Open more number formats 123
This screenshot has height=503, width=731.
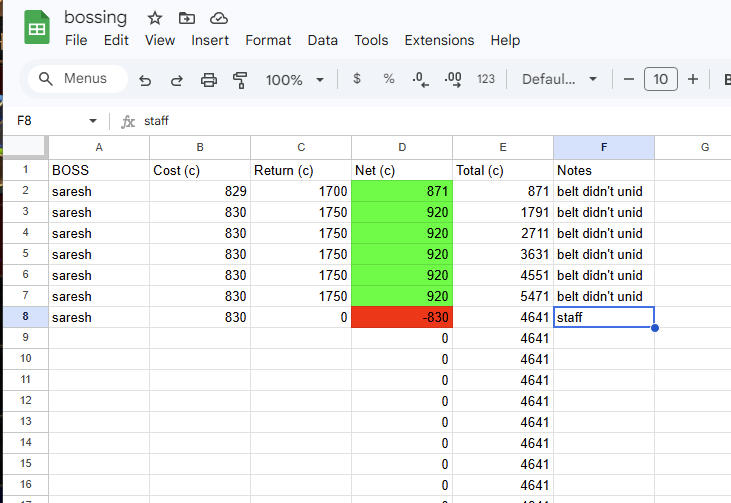485,79
